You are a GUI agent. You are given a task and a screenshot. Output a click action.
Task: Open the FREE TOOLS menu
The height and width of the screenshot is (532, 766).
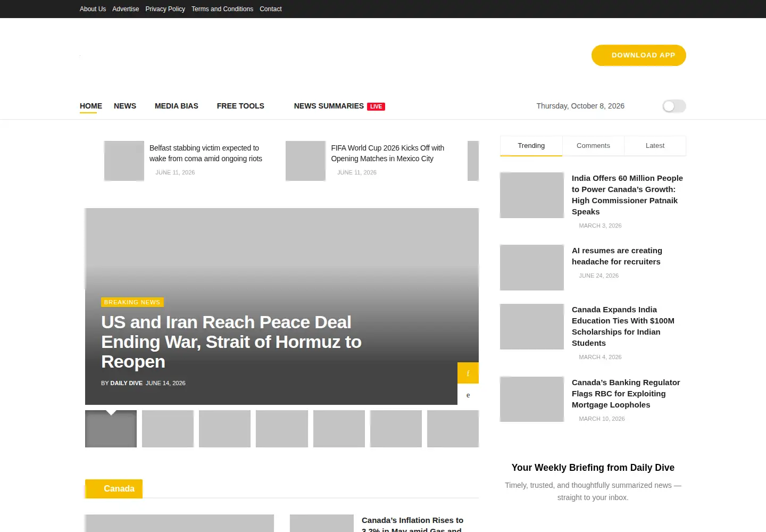click(x=240, y=106)
